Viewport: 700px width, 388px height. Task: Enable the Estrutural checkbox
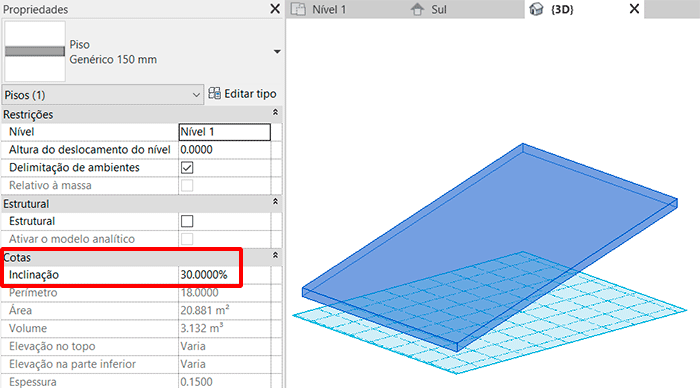[187, 221]
